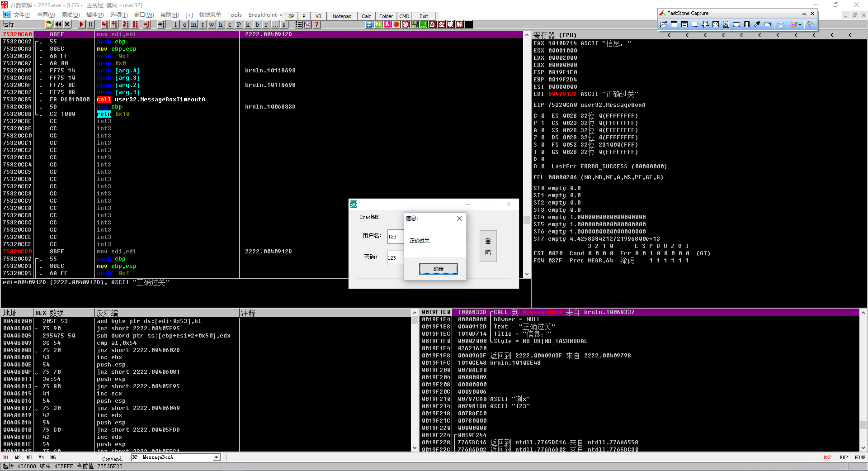This screenshot has width=868, height=471.
Task: Click disassembly pane scrollbar up arrow
Action: 527,34
